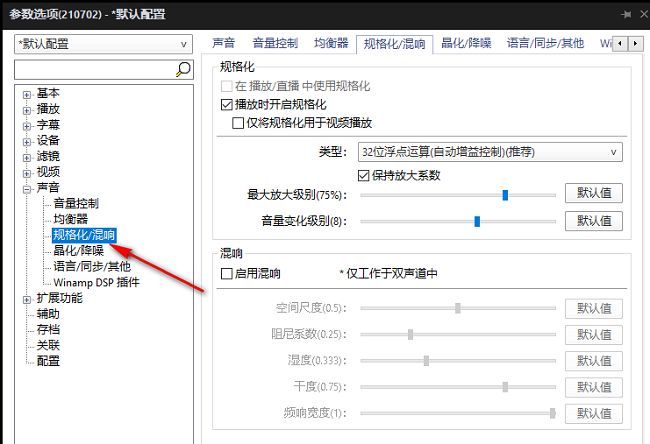The image size is (650, 444).
Task: Click the settings search input field
Action: tap(94, 69)
